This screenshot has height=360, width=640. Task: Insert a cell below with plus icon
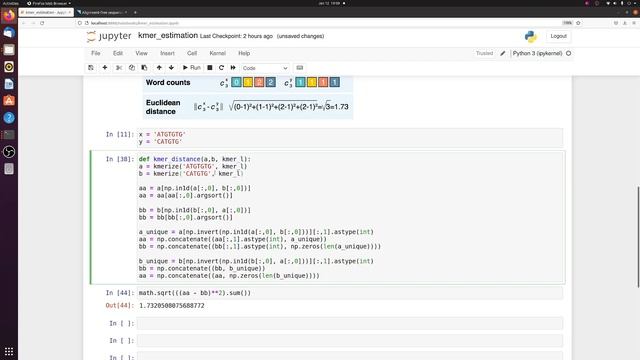(105, 68)
